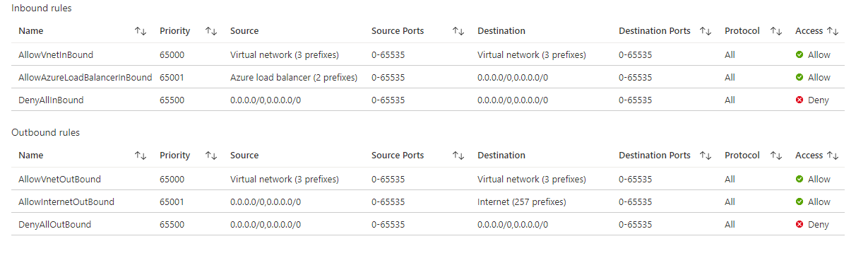Open the AllowVnetInBound rule
Image resolution: width=868 pixels, height=275 pixels.
coord(56,54)
